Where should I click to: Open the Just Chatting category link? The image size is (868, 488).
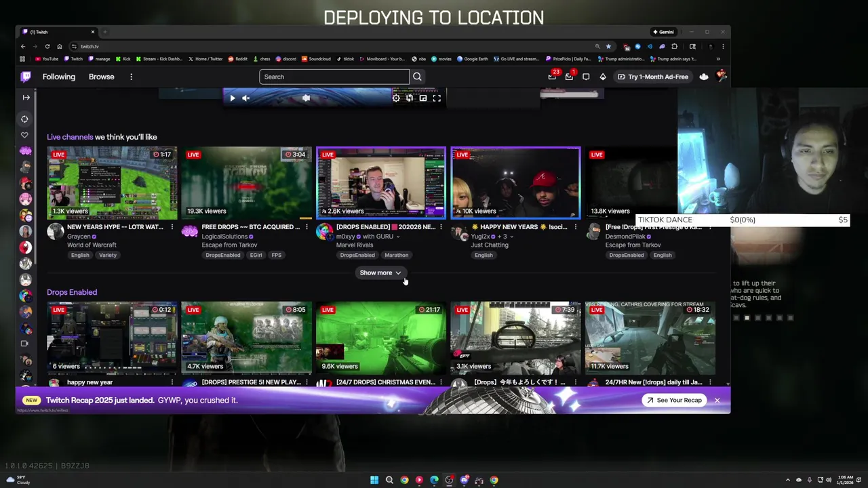[x=490, y=245]
